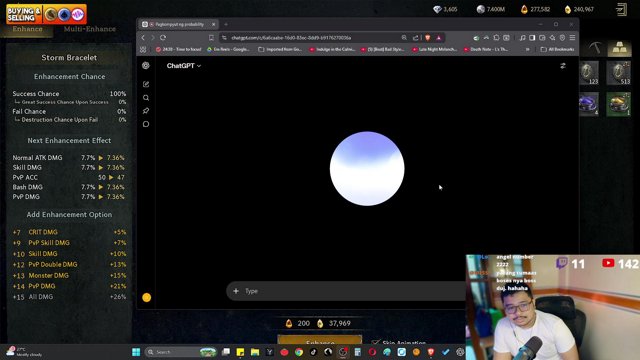The height and width of the screenshot is (360, 640).
Task: Click the voice mode settings icon at top right of chat
Action: pos(563,66)
